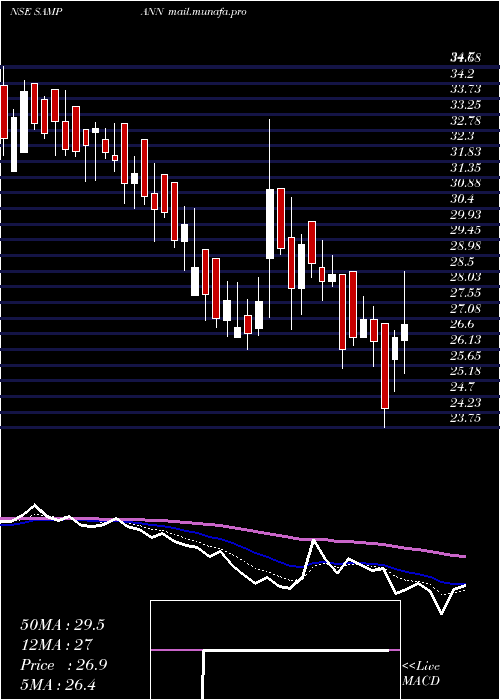Click the 28.98 price axis label
The image size is (500, 700).
(x=466, y=246)
